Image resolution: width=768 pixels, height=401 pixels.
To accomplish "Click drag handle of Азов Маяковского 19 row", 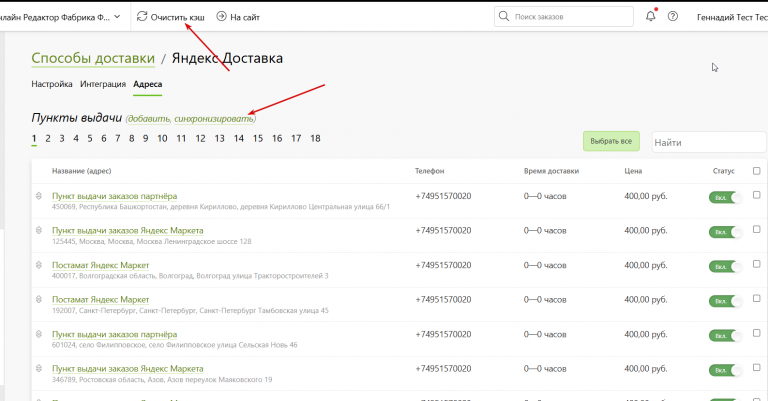I will [x=39, y=368].
